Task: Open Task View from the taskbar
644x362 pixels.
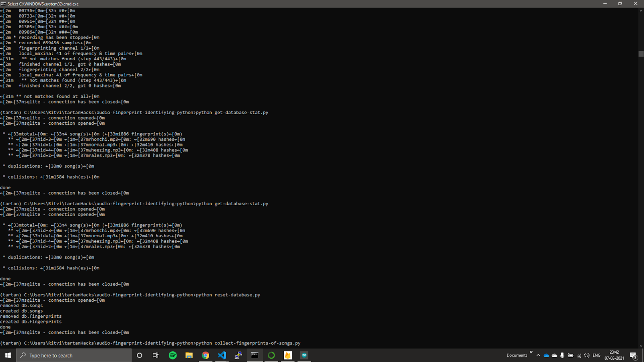Action: [156, 355]
